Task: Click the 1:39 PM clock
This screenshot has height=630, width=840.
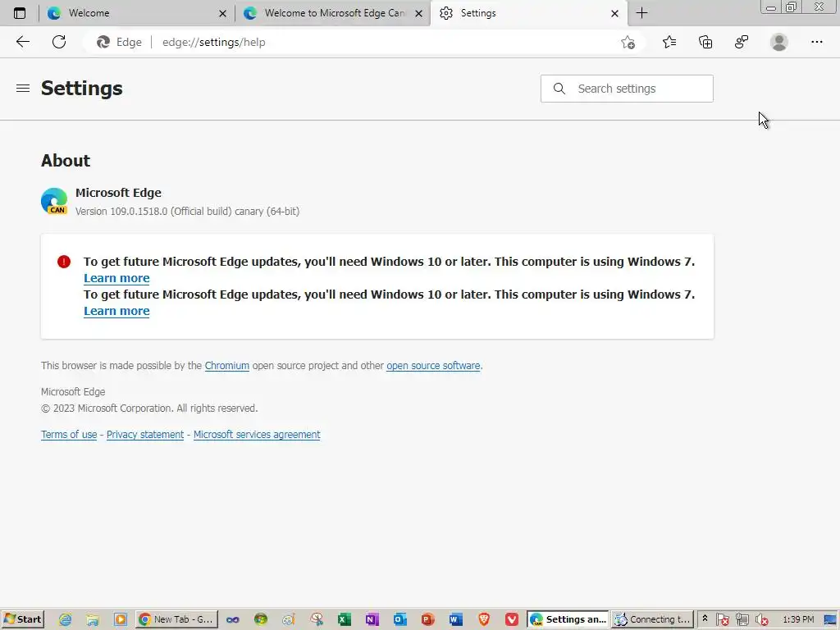Action: [798, 619]
